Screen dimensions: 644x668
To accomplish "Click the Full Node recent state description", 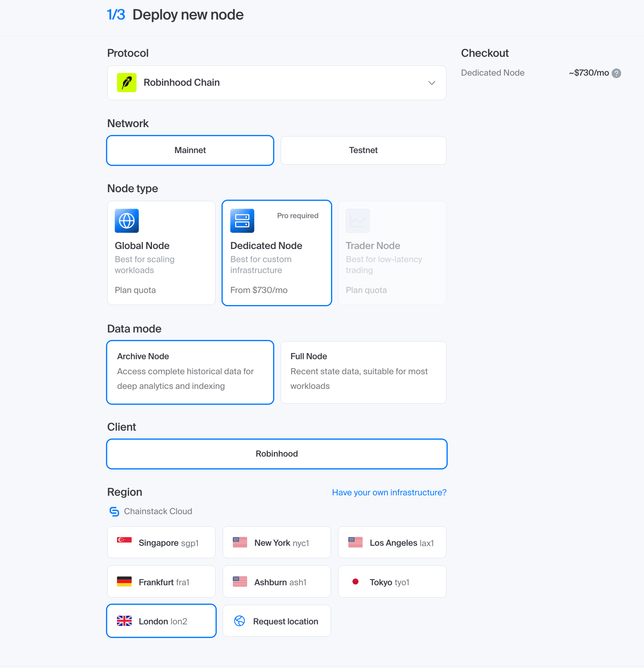I will coord(359,379).
